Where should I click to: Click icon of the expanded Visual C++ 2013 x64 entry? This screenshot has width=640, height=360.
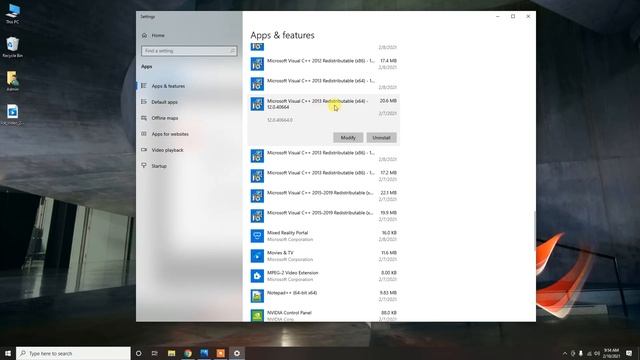pyautogui.click(x=257, y=104)
